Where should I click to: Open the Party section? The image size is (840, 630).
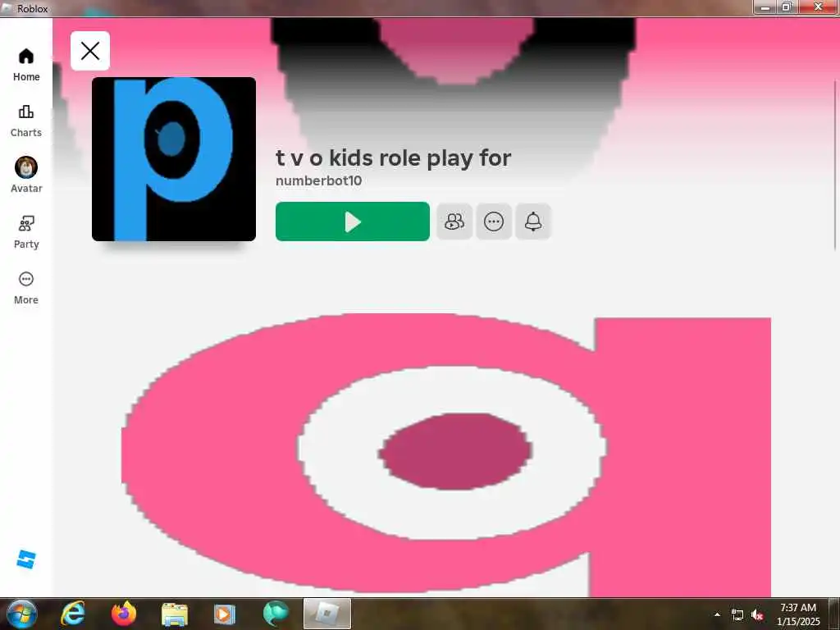pos(25,232)
